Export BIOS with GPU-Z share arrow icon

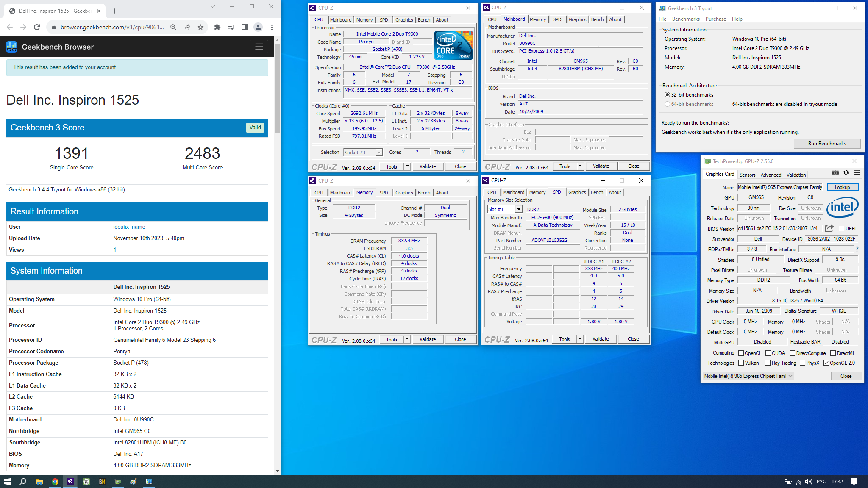pyautogui.click(x=829, y=228)
